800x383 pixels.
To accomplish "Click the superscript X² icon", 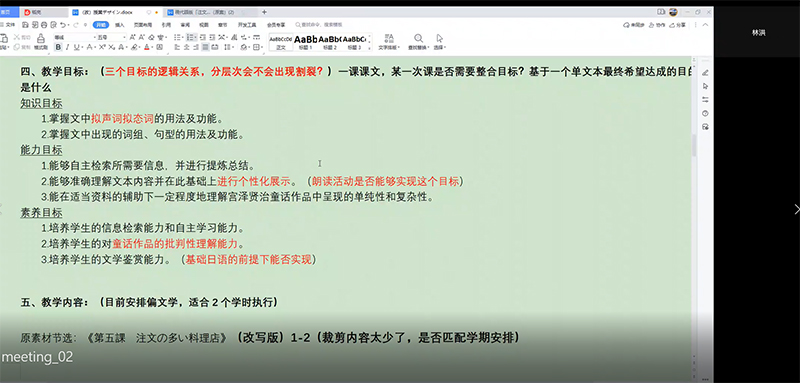I will click(x=102, y=47).
